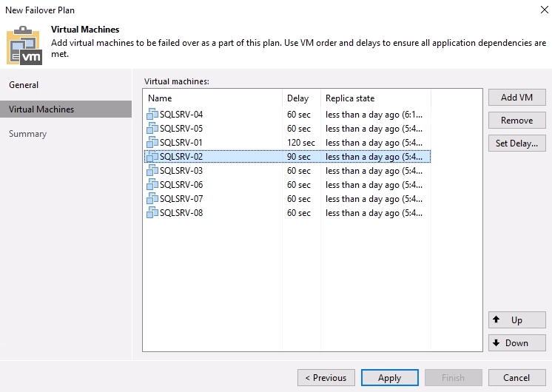Move selected VM up in order
Image resolution: width=552 pixels, height=392 pixels.
click(516, 320)
